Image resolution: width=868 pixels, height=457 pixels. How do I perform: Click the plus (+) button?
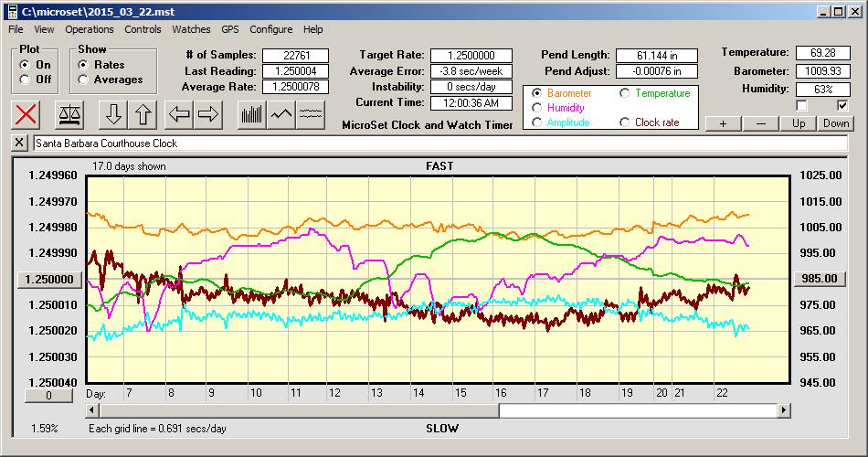point(723,123)
